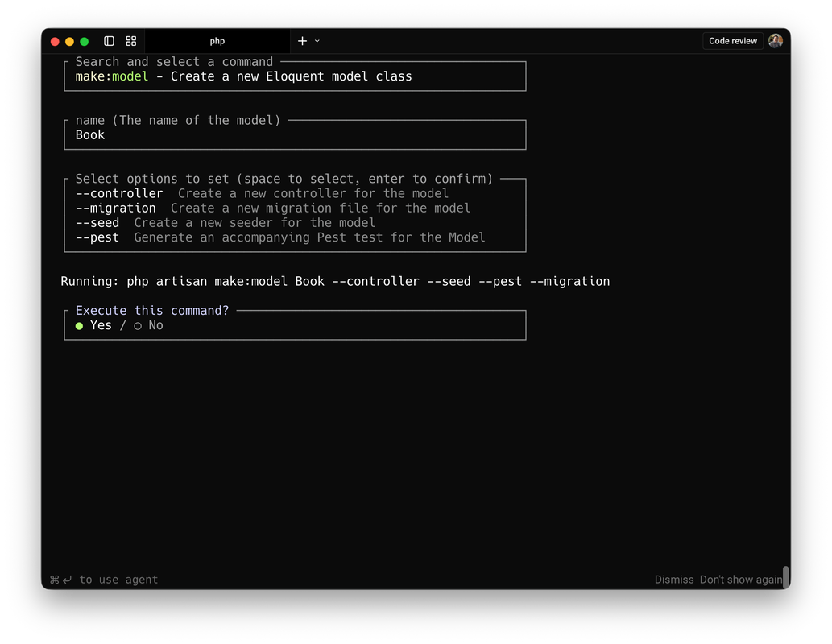Click the Book model name input field

(x=295, y=134)
